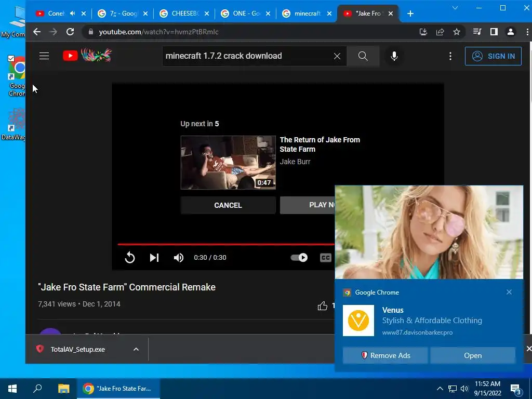
Task: Expand TotalAV_Setup.exe download options chevron
Action: (136, 349)
